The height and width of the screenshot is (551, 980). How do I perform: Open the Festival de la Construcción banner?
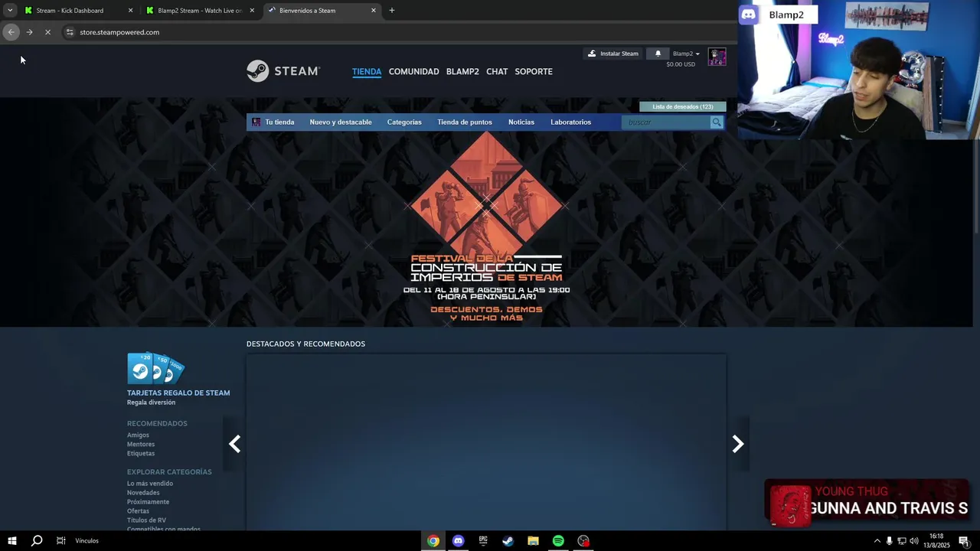click(486, 228)
